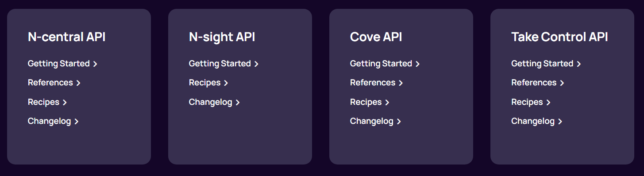Open N-sight API Recipes link
Viewport: 644px width, 176px height.
(208, 83)
